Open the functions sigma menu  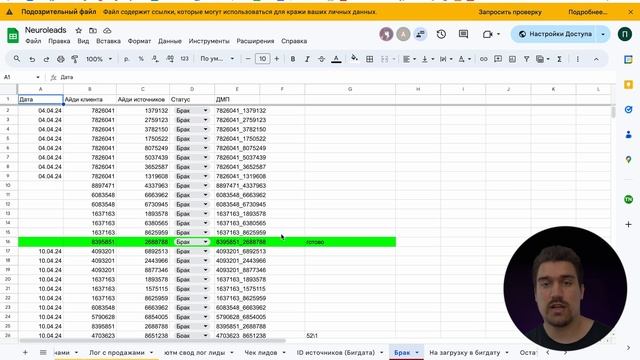(x=559, y=59)
